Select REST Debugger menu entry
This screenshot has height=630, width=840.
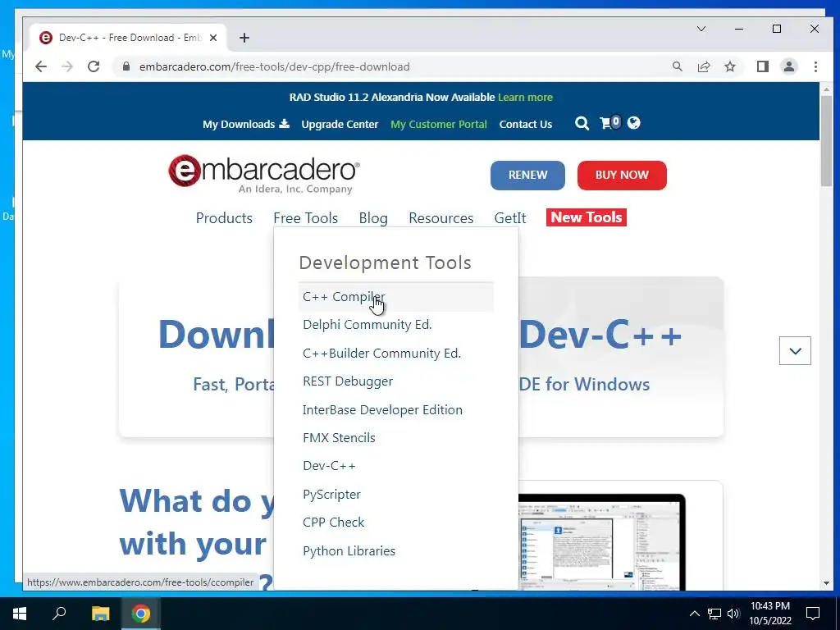click(396, 381)
